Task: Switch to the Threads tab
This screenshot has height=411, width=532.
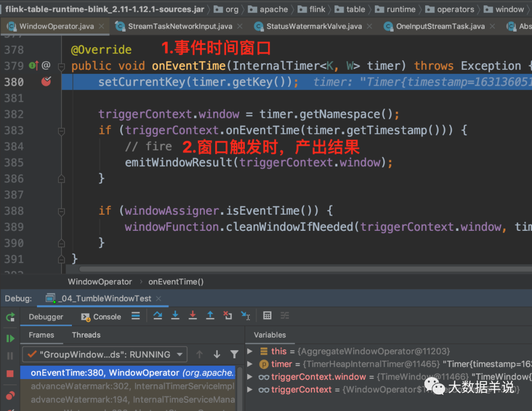Action: pyautogui.click(x=86, y=335)
